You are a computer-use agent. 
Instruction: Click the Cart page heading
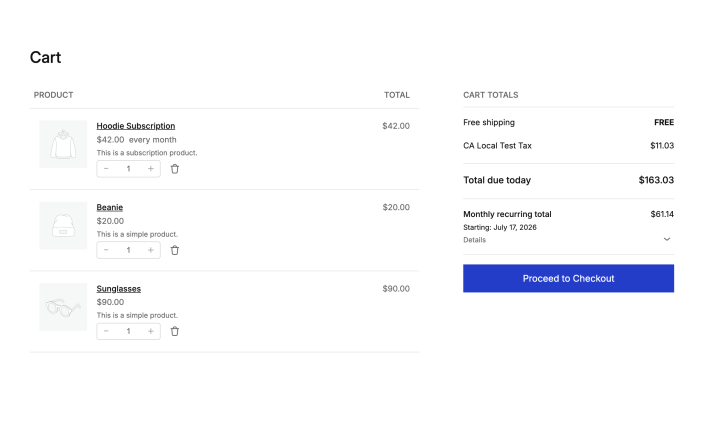pos(45,57)
